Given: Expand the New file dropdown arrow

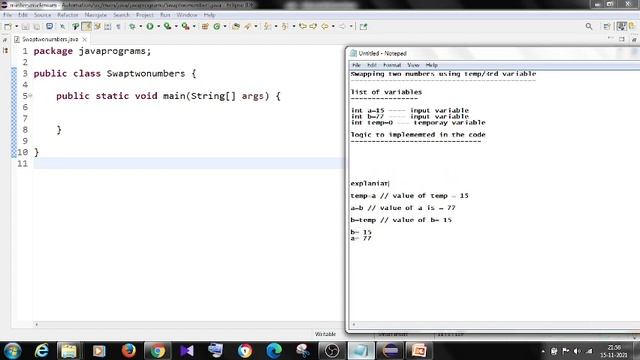Looking at the screenshot, I should click(16, 27).
